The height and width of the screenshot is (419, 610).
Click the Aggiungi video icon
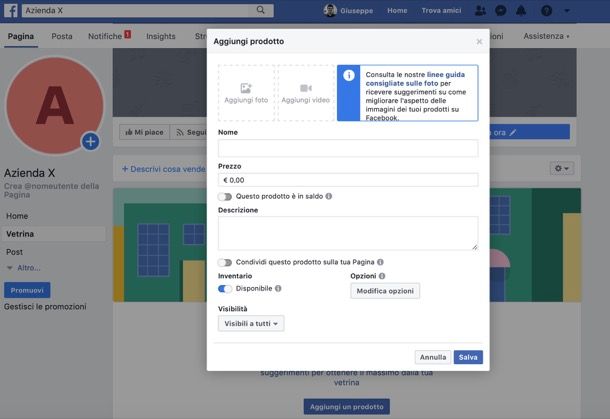tap(306, 88)
